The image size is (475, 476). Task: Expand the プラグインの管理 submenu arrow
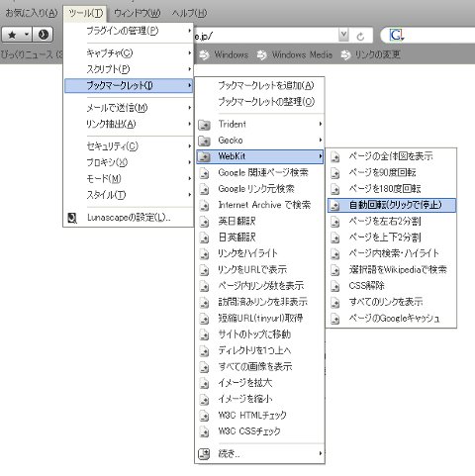pyautogui.click(x=189, y=31)
